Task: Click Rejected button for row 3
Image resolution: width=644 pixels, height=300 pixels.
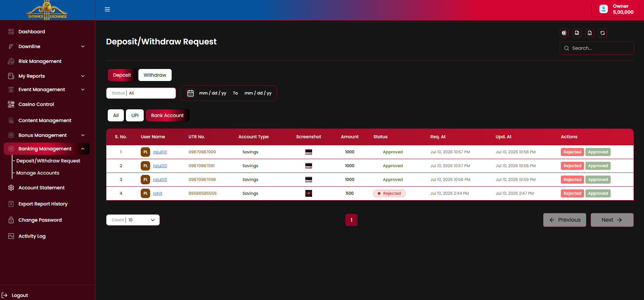Action: pyautogui.click(x=572, y=180)
